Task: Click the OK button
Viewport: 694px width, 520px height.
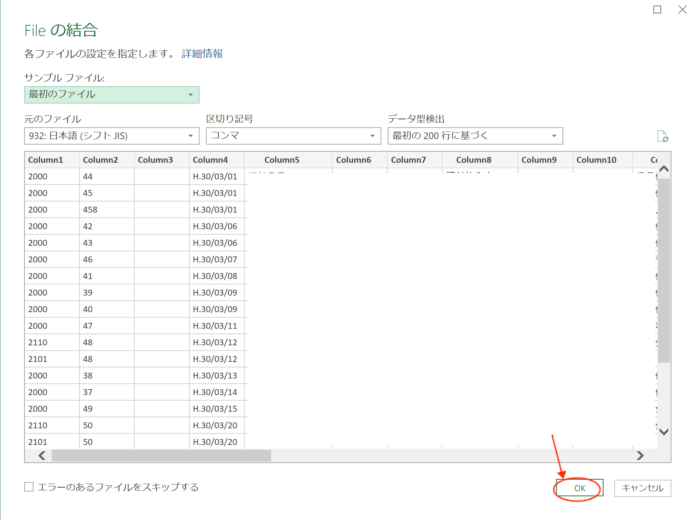Action: pyautogui.click(x=579, y=488)
